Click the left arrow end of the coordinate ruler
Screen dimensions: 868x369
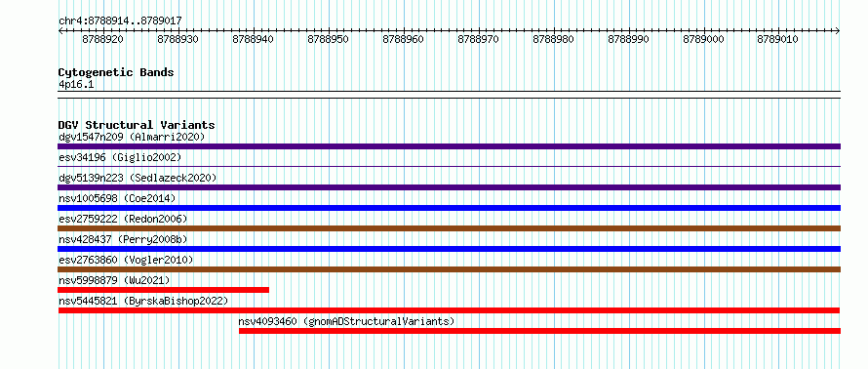point(60,31)
